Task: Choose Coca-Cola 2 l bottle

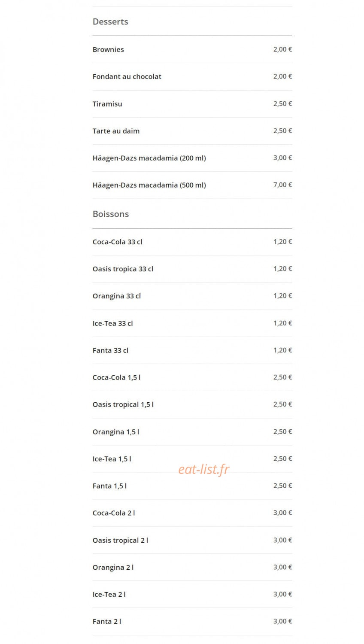Action: (192, 513)
